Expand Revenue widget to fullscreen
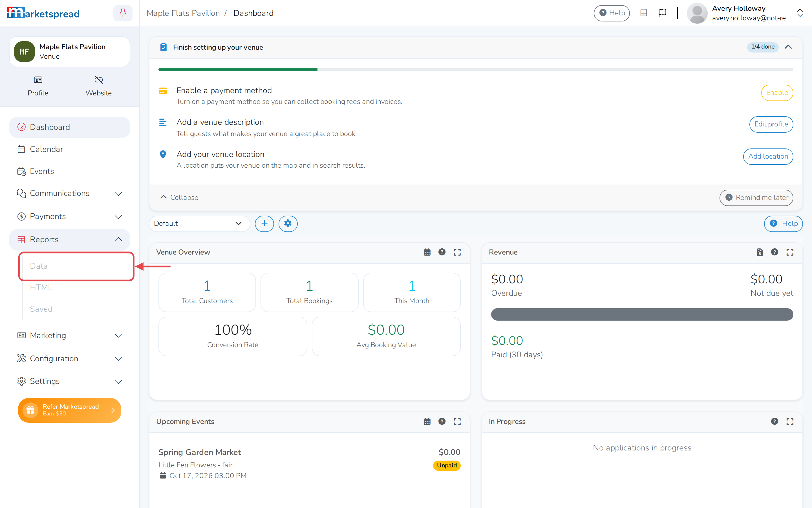This screenshot has width=812, height=508. pos(790,252)
